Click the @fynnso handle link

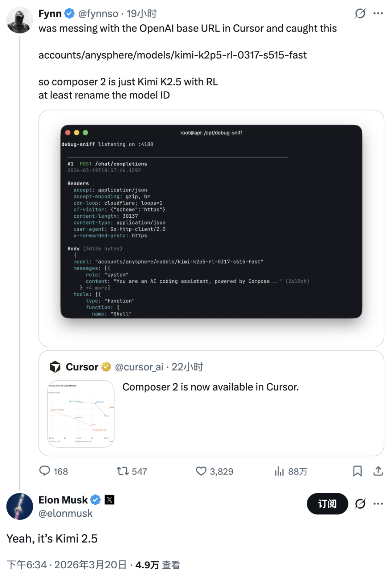(x=98, y=14)
